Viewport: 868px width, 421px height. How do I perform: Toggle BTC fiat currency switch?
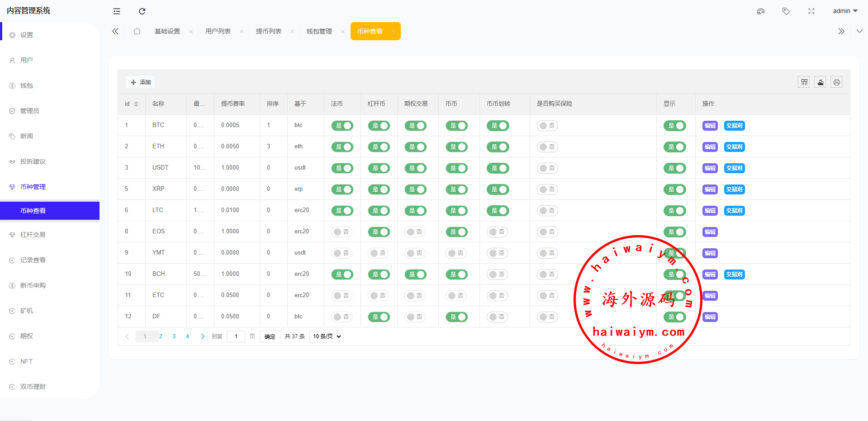pyautogui.click(x=342, y=126)
